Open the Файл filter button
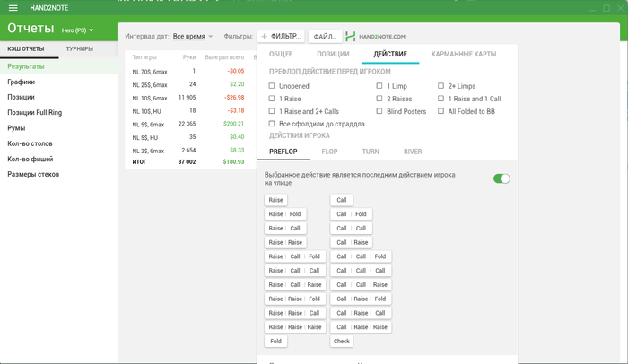628x364 pixels. click(x=325, y=37)
